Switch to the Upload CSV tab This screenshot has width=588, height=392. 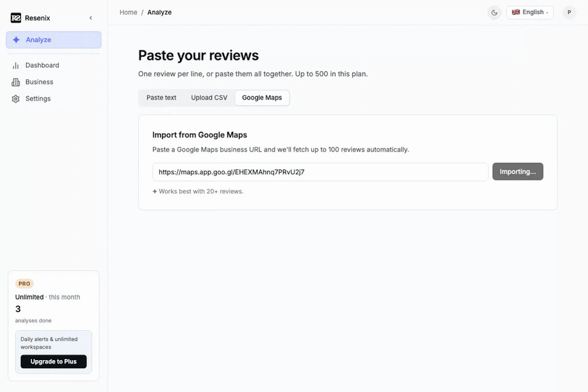point(209,98)
